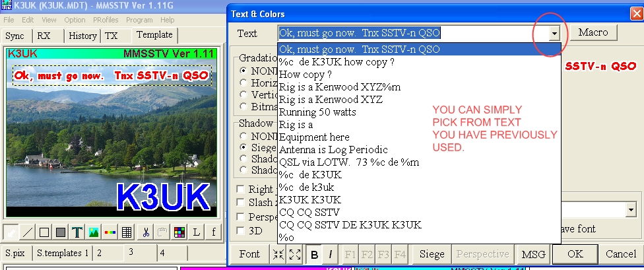Choose 'Running 50 watts' from list
The height and width of the screenshot is (270, 644).
[317, 112]
